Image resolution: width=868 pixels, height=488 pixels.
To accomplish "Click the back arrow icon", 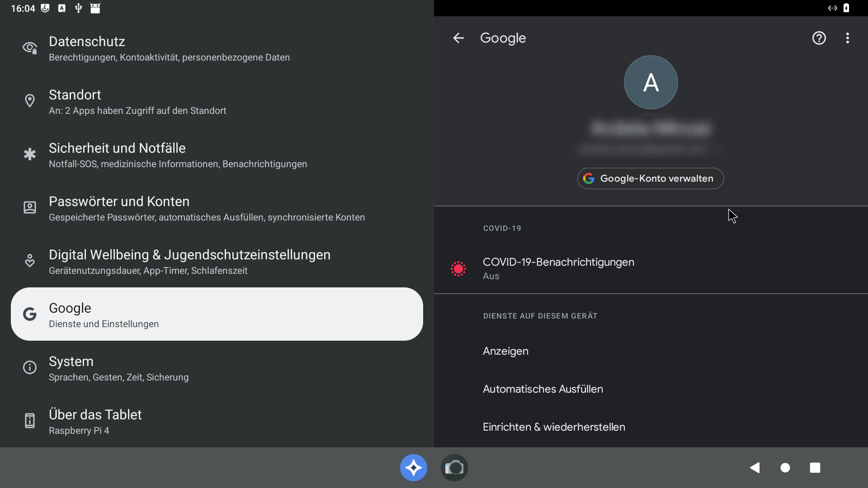I will click(x=458, y=38).
